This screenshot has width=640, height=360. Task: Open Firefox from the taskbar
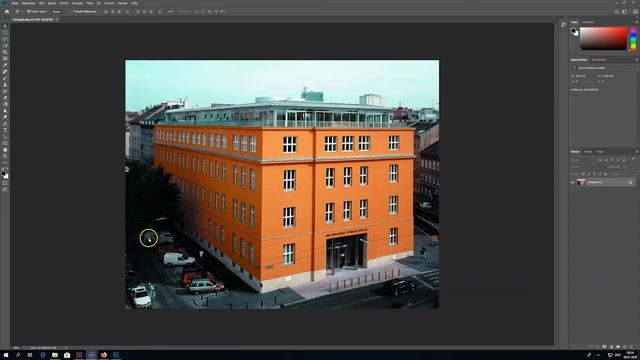[x=104, y=355]
